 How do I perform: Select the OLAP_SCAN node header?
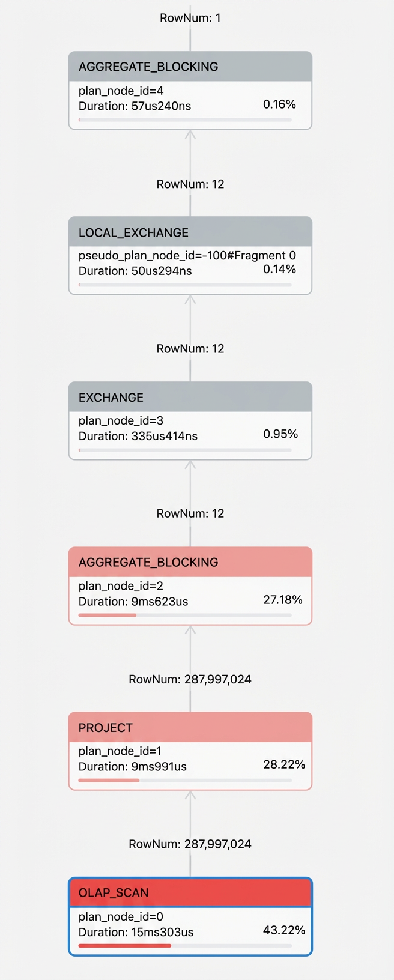190,892
